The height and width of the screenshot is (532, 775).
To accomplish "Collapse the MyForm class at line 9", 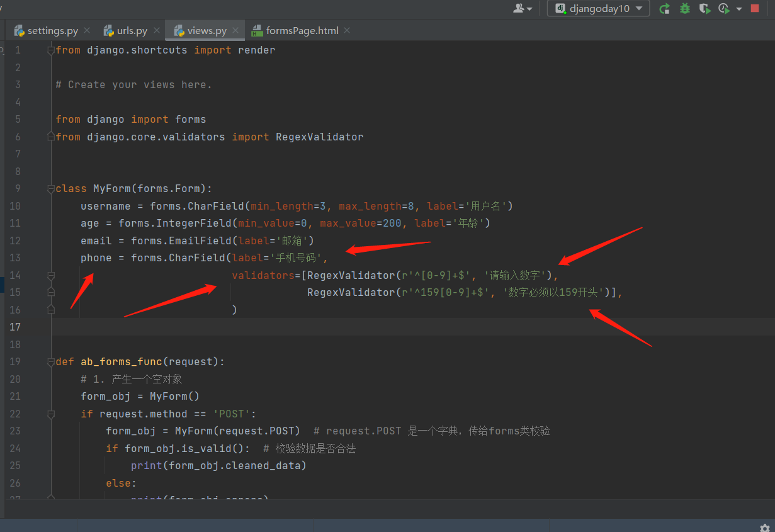I will 51,189.
